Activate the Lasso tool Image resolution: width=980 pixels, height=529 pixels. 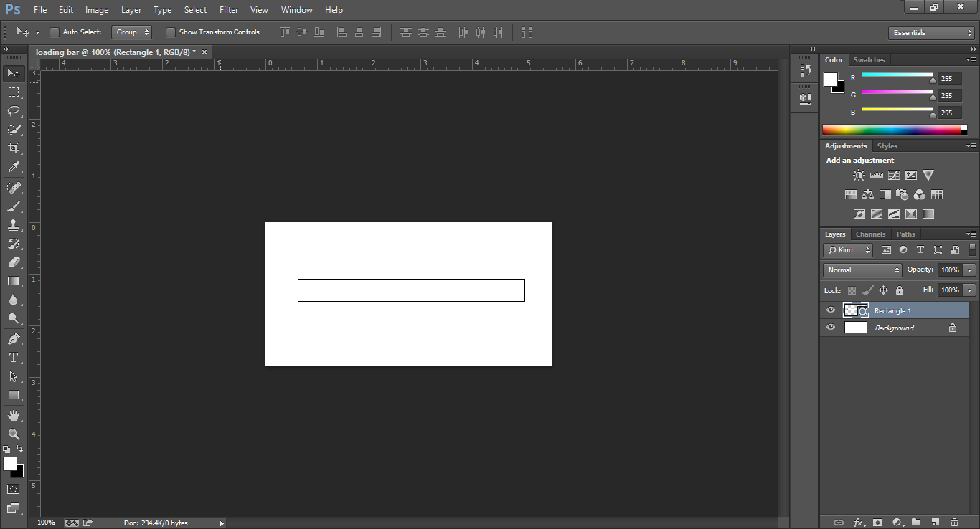[13, 111]
